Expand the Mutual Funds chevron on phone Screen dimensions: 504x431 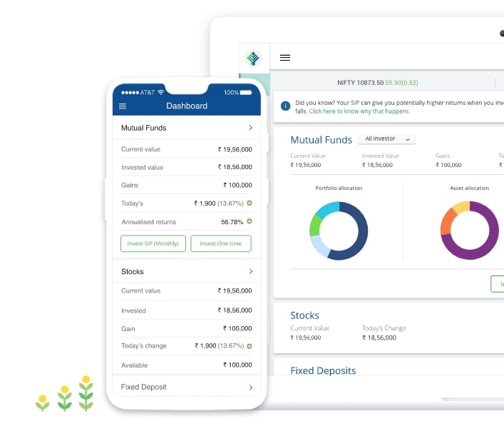(x=250, y=128)
